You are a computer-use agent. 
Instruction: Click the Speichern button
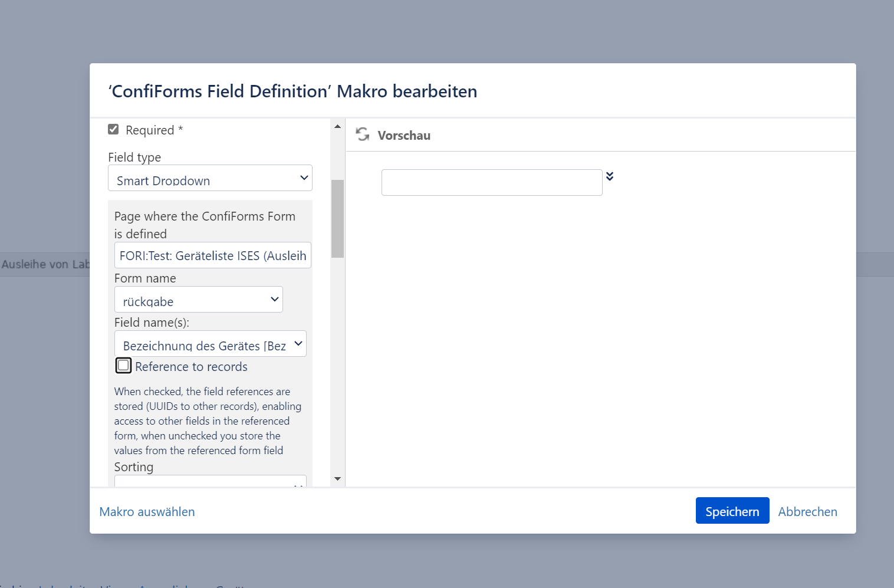[732, 510]
